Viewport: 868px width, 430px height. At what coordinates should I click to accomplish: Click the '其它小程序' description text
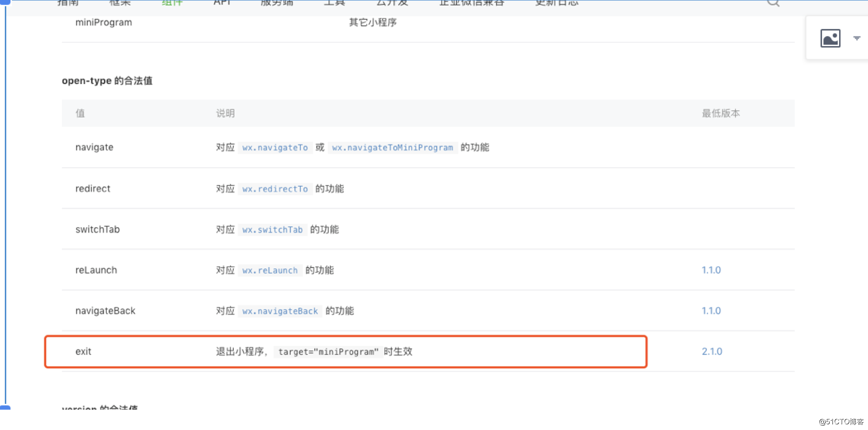(x=373, y=22)
